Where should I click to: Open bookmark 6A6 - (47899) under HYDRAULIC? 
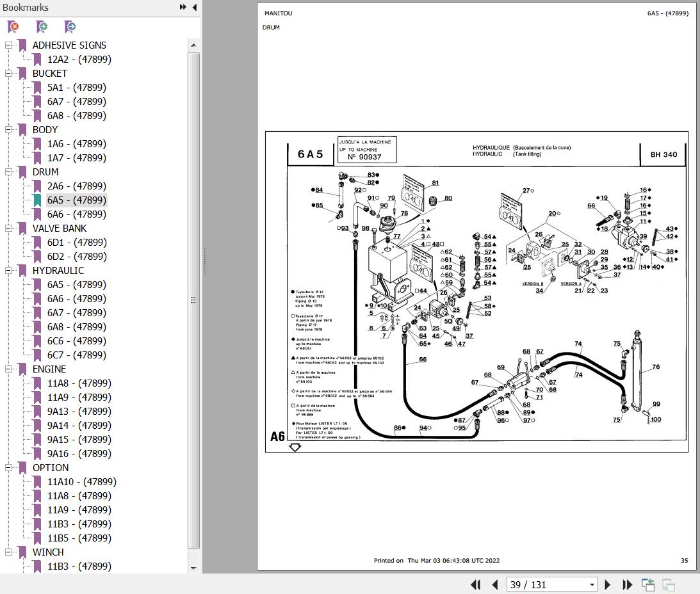point(77,298)
